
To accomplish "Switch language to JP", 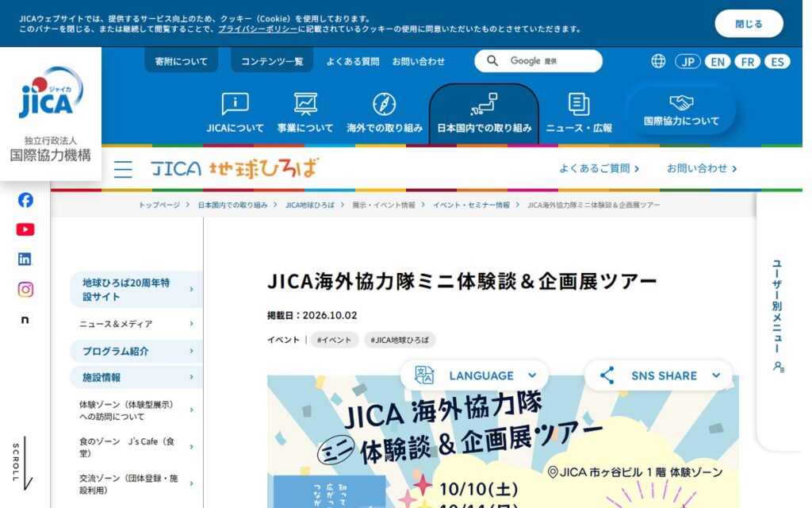I will click(688, 62).
